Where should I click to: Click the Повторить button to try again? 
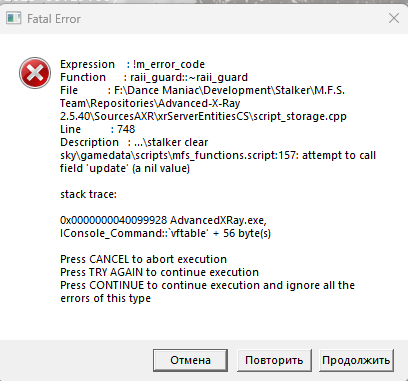tap(274, 360)
